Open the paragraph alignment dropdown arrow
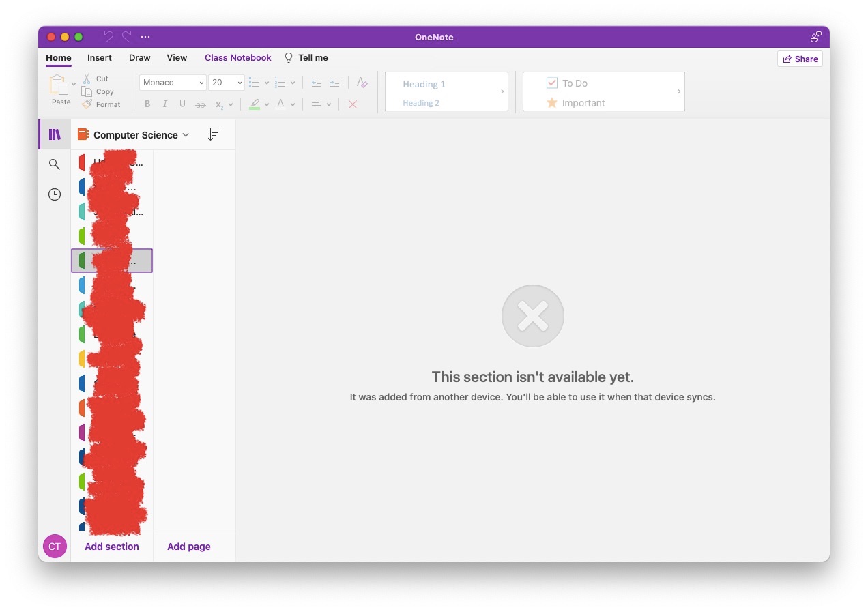Viewport: 868px width, 612px height. (329, 105)
